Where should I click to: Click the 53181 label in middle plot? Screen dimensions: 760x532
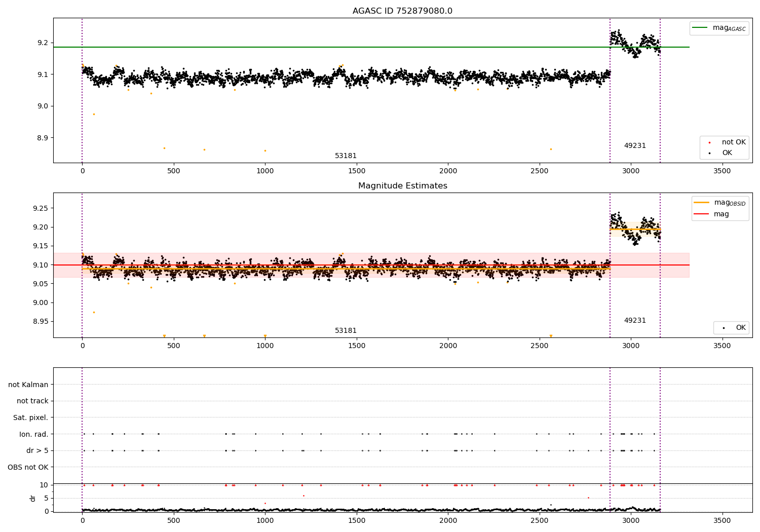pyautogui.click(x=346, y=330)
